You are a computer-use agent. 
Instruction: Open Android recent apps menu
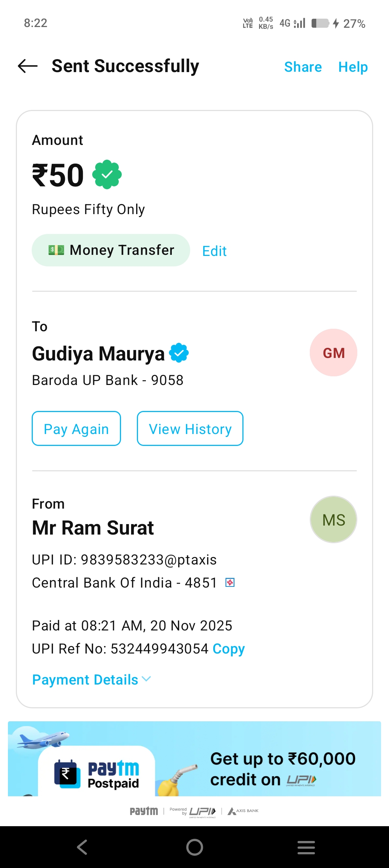tap(306, 847)
